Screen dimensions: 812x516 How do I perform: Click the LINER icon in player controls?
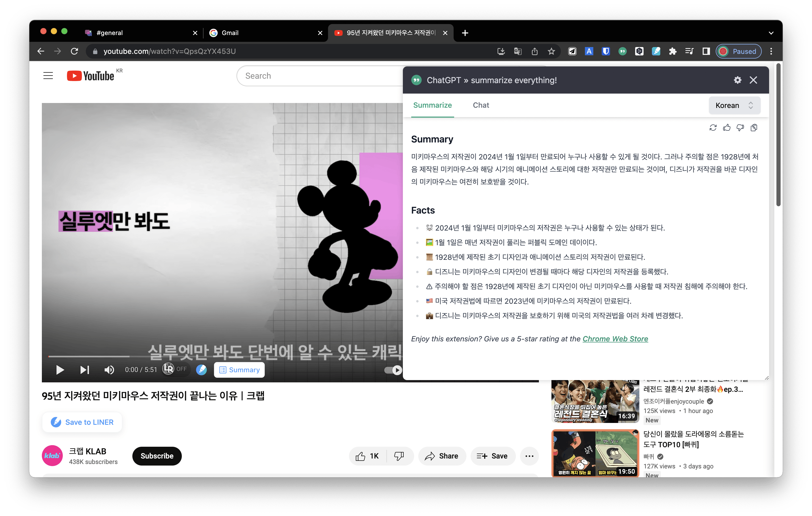201,370
